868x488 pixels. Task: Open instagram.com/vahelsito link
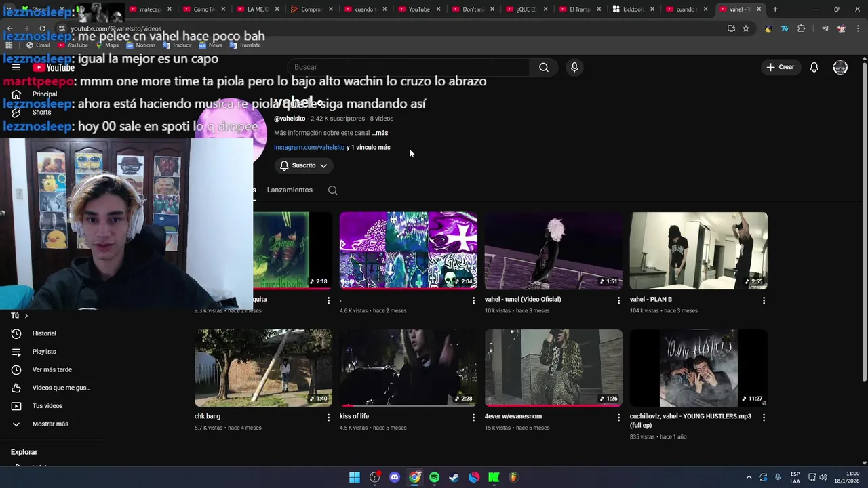[x=309, y=147]
